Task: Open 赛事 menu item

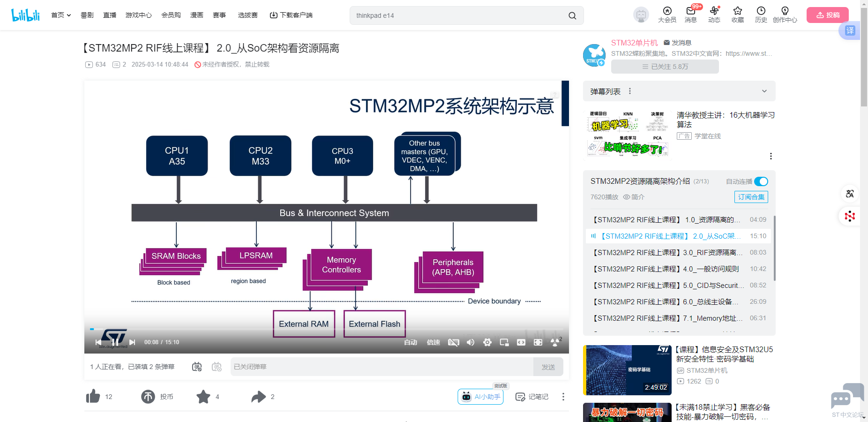Action: [x=219, y=15]
